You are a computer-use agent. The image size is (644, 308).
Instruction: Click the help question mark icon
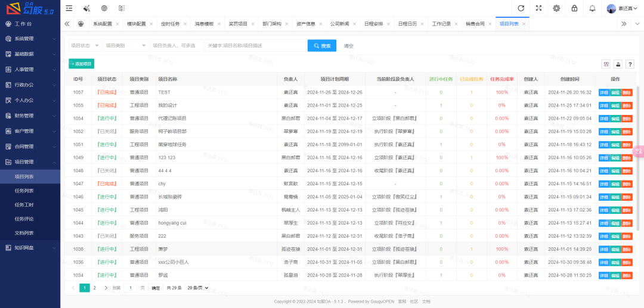coord(630,64)
